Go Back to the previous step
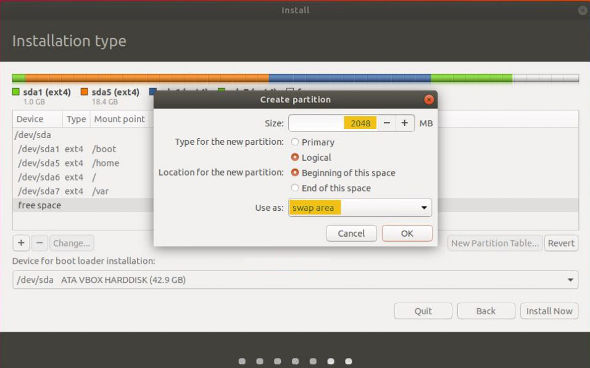The image size is (590, 368). 486,311
